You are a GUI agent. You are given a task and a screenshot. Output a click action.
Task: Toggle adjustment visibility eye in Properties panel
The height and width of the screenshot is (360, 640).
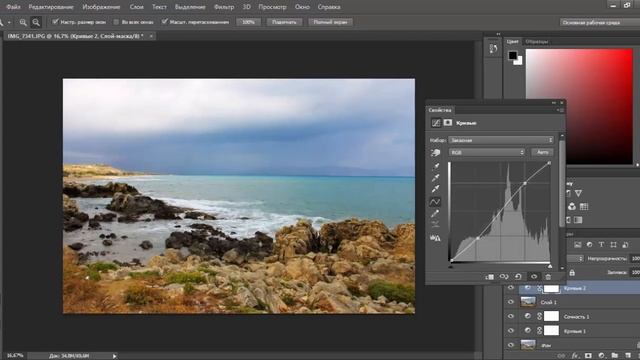click(534, 277)
